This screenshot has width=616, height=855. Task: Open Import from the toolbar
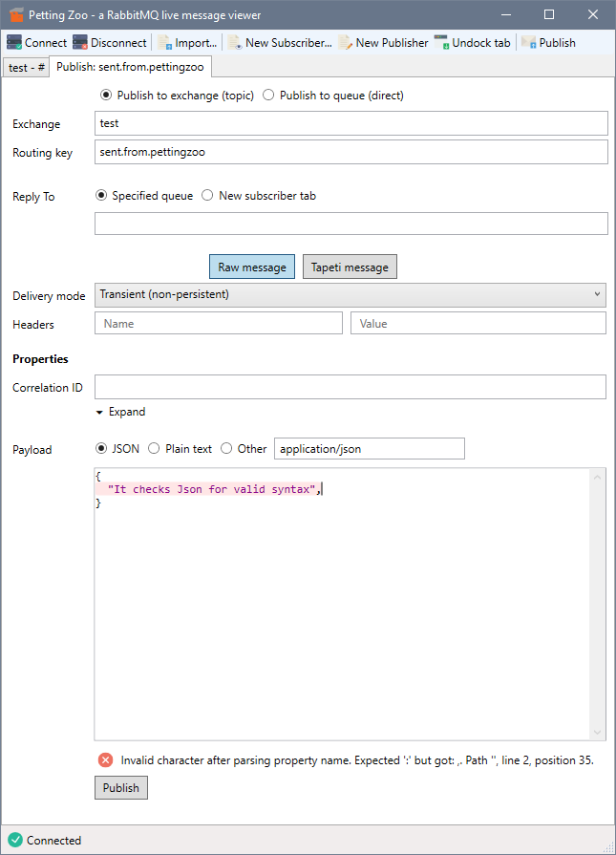click(x=187, y=43)
